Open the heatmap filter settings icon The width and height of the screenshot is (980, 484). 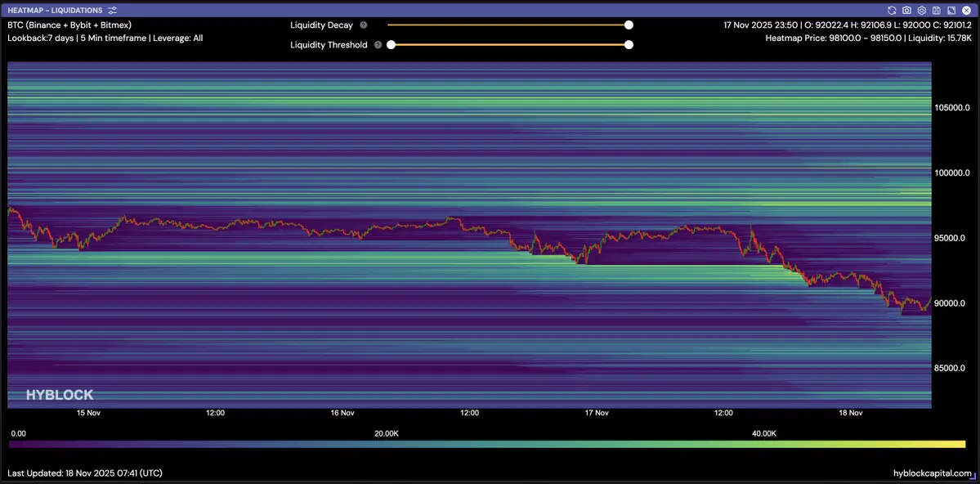tap(113, 11)
